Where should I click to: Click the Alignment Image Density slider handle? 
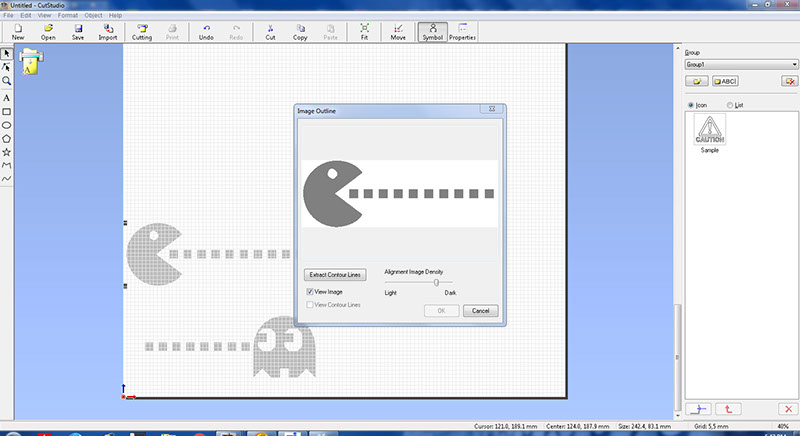point(436,282)
